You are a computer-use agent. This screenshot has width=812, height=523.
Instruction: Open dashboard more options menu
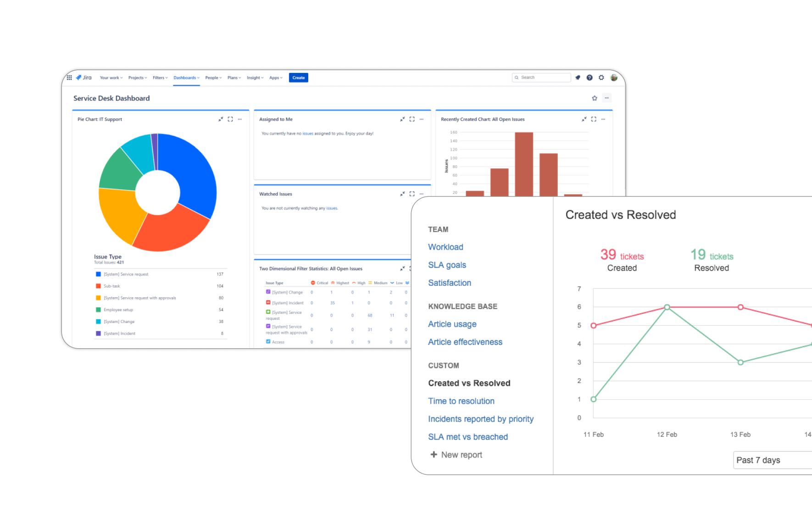click(606, 98)
